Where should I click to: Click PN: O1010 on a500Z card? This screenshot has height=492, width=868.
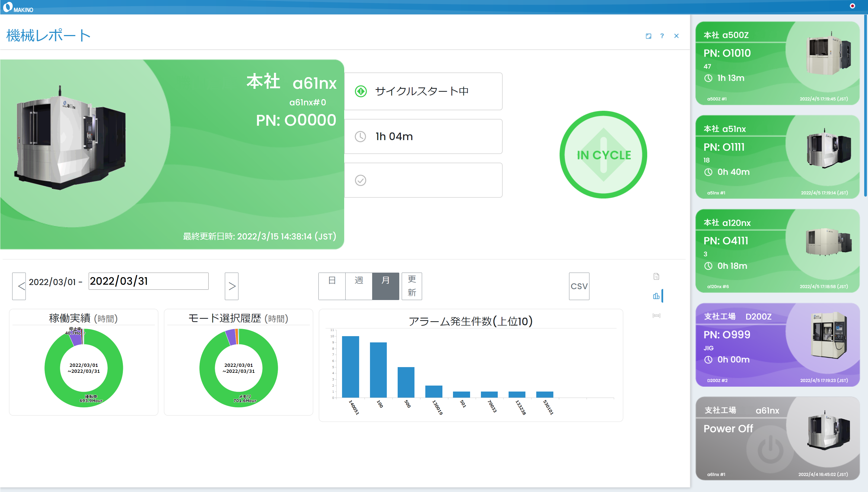coord(727,53)
